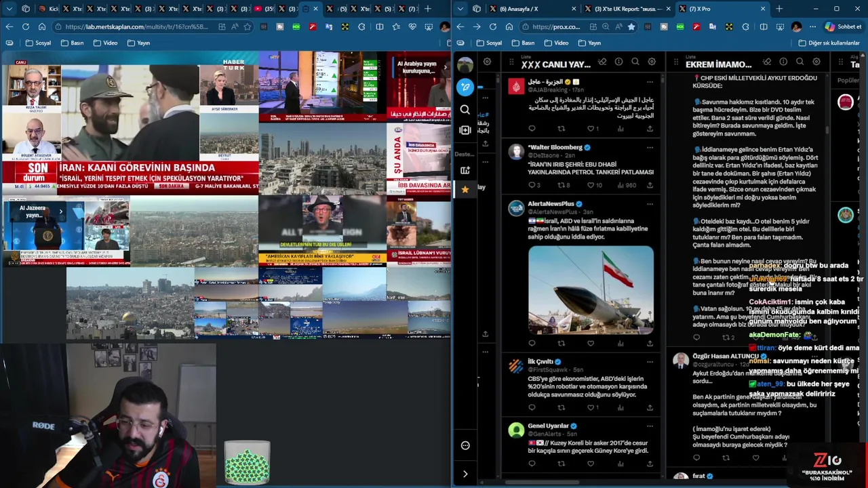Open info for EKREM İMAMO column
The image size is (868, 488).
point(783,62)
